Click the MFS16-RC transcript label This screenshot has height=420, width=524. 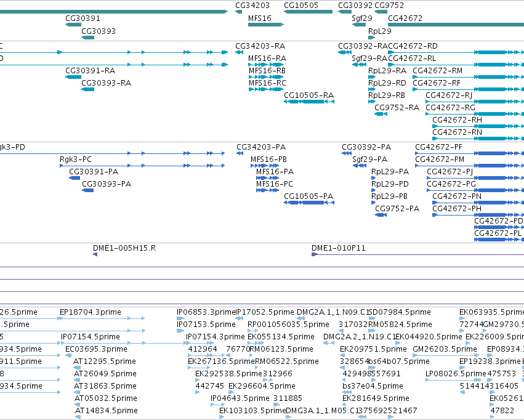(x=267, y=83)
